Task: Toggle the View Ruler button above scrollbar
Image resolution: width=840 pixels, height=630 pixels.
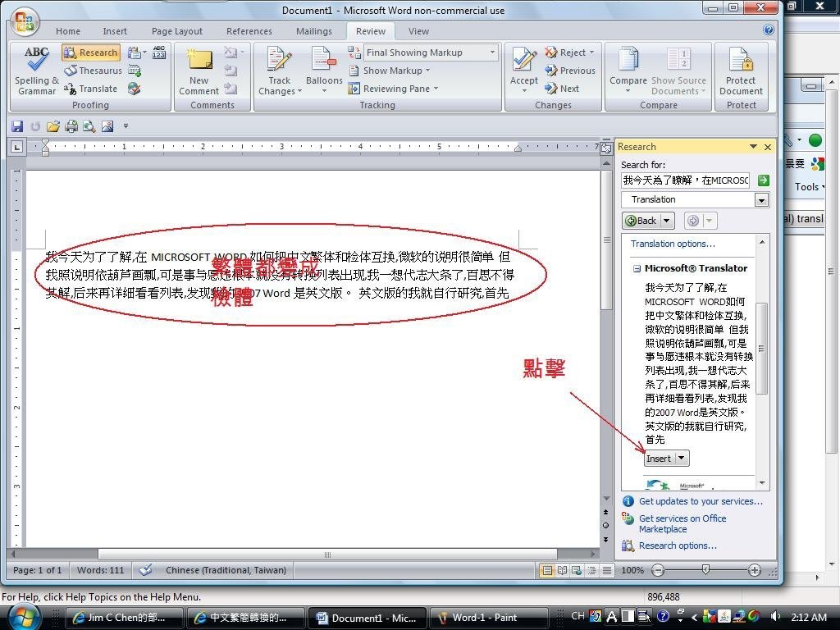Action: [x=606, y=148]
